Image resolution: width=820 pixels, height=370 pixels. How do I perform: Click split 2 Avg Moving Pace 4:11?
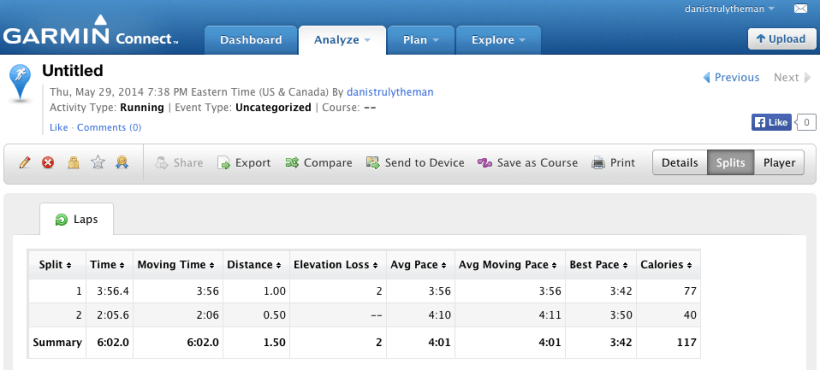(550, 316)
